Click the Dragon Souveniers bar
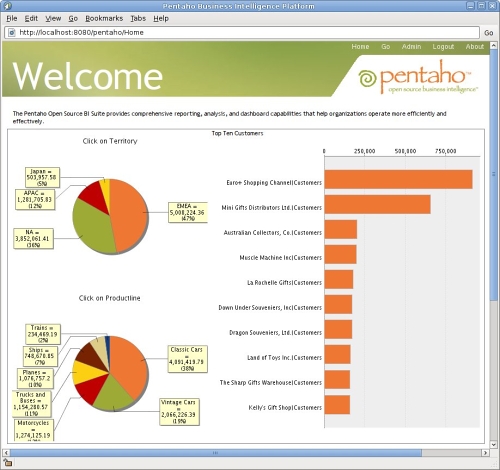500x470 pixels. click(x=338, y=329)
